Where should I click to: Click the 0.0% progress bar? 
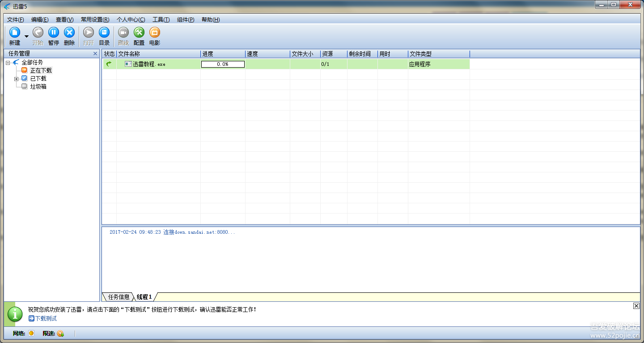223,64
